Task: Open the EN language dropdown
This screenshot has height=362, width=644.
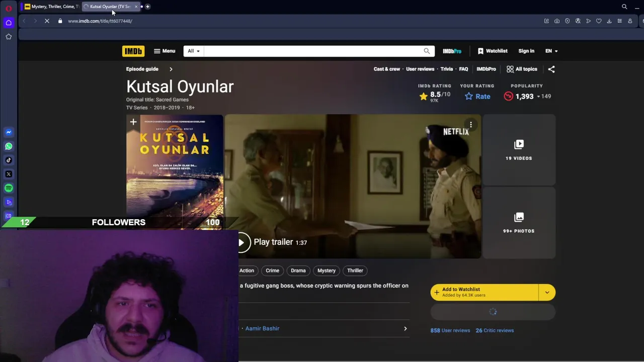Action: pyautogui.click(x=551, y=51)
